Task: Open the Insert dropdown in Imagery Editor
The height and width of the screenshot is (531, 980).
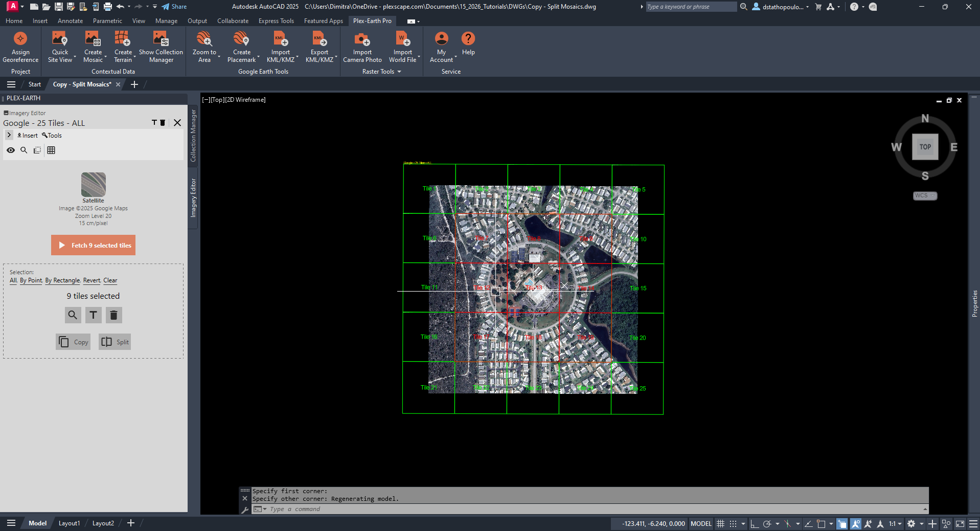Action: (x=28, y=136)
